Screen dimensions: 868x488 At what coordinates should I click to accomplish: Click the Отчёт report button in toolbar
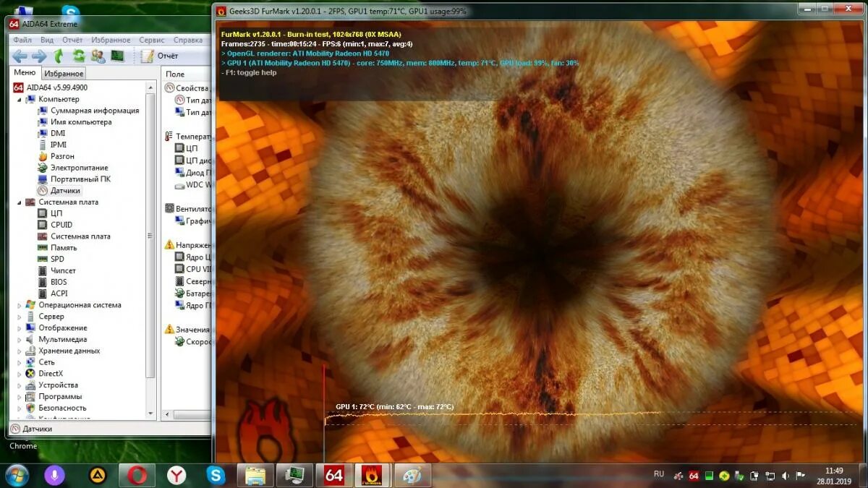click(159, 56)
